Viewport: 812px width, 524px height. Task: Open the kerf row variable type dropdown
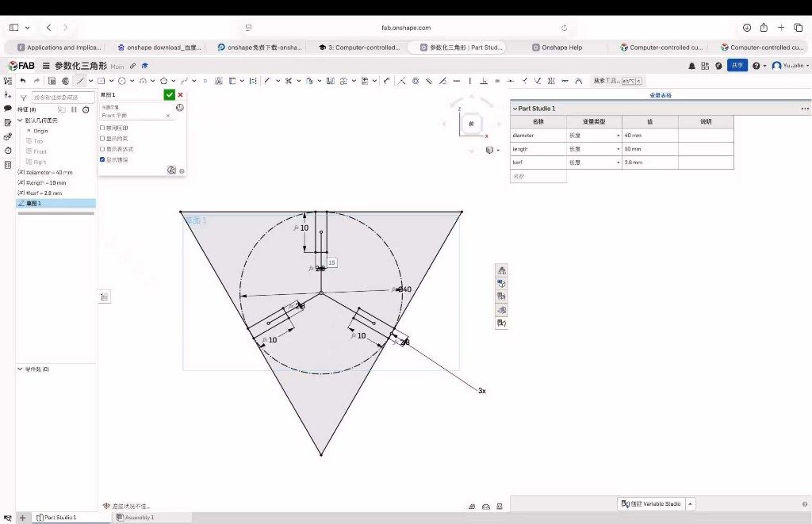pyautogui.click(x=618, y=163)
